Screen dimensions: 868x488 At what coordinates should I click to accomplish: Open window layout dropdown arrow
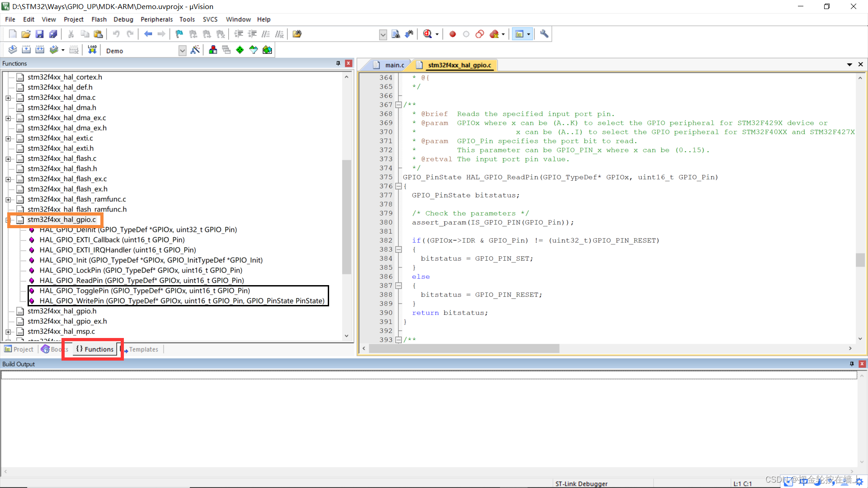click(x=528, y=34)
